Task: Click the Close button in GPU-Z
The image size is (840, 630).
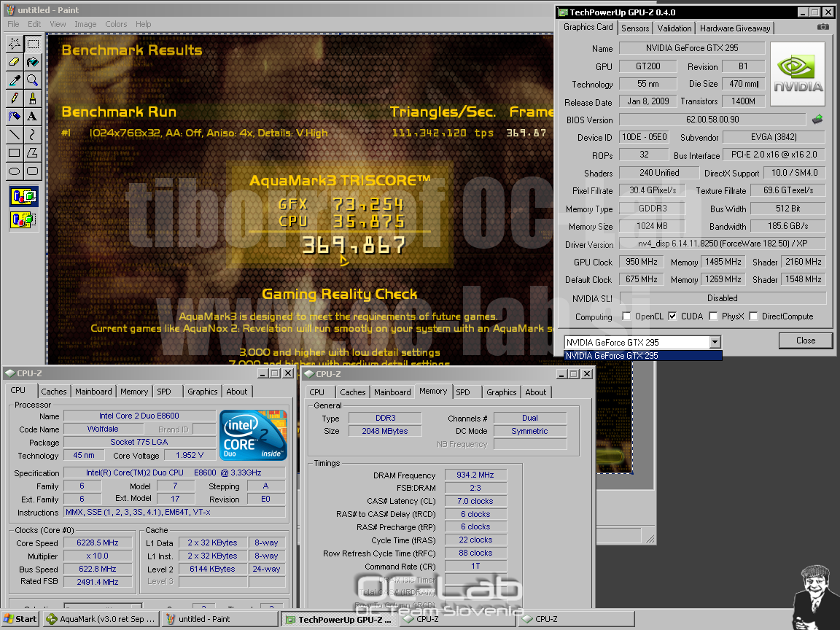Action: click(x=806, y=341)
